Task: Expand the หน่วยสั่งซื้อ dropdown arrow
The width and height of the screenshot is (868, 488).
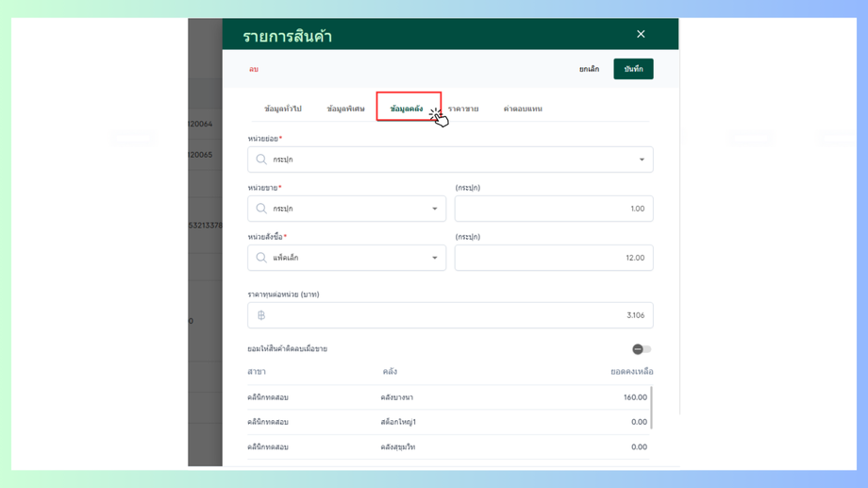Action: (x=435, y=258)
